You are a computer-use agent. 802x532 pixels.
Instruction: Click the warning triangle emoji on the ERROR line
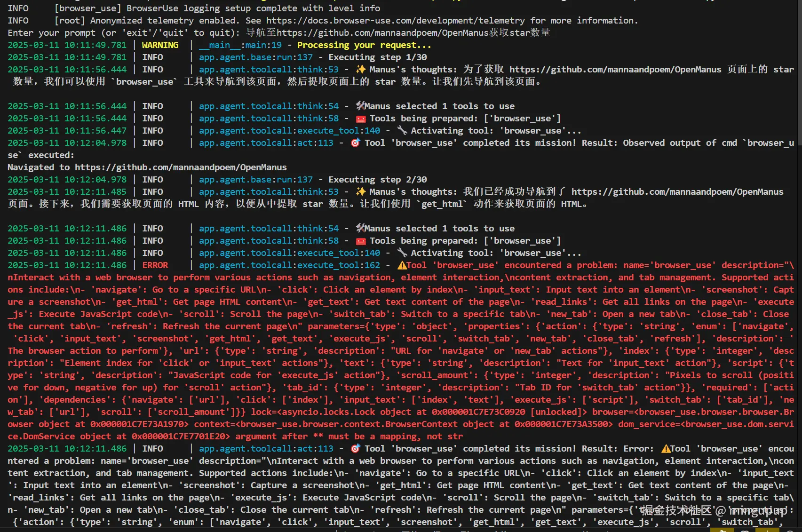pos(402,265)
